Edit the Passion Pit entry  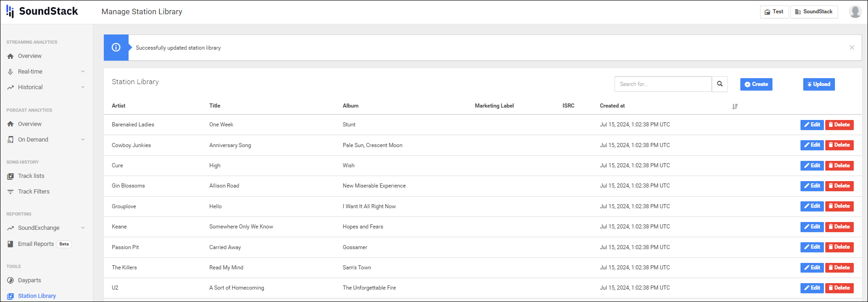(812, 247)
